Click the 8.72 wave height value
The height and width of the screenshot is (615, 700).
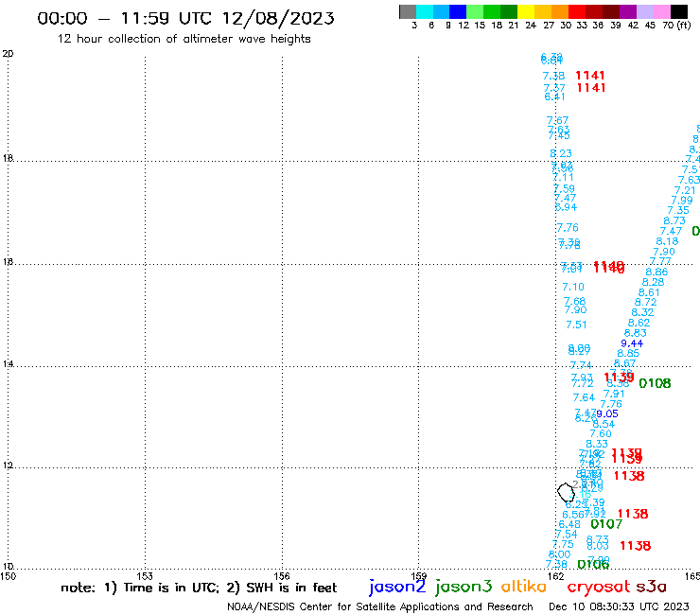(x=645, y=303)
